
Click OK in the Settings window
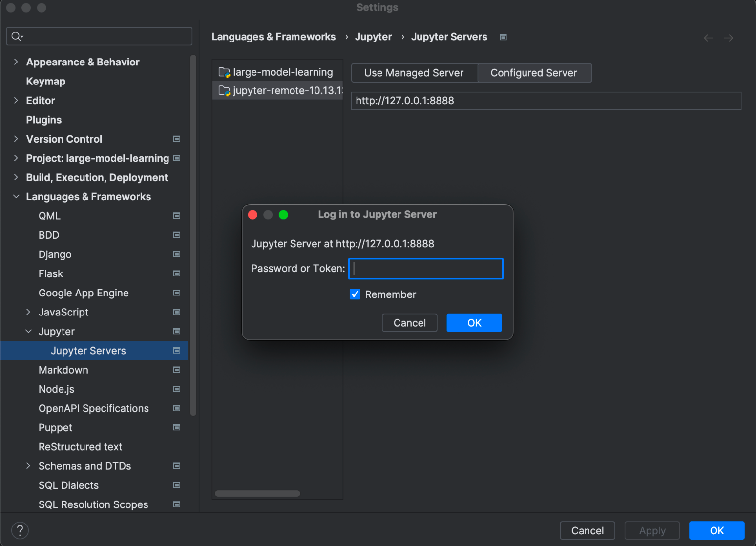coord(717,530)
